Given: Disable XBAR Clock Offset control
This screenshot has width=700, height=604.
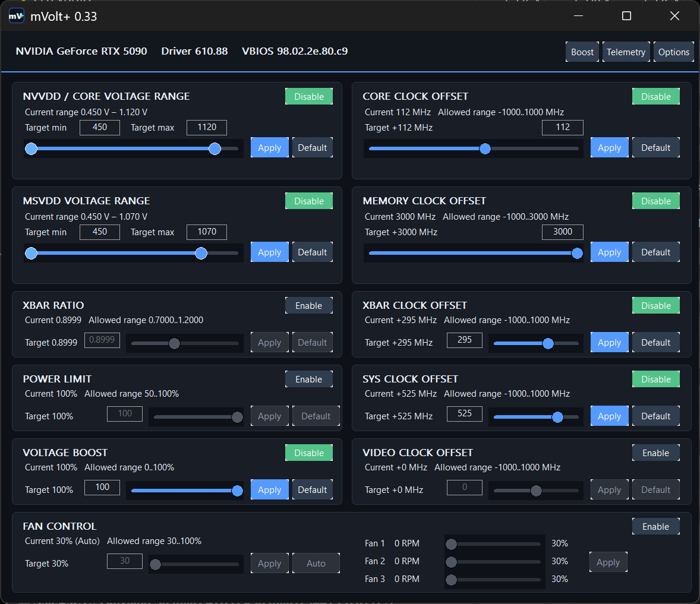Looking at the screenshot, I should (656, 306).
